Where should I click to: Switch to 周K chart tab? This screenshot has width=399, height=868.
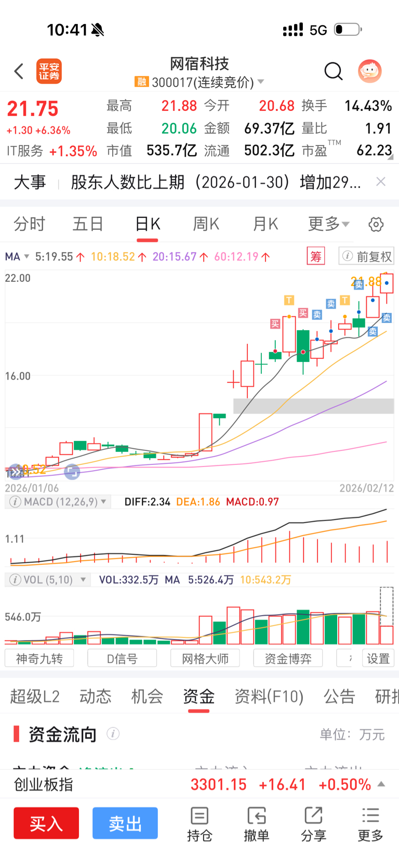[206, 224]
